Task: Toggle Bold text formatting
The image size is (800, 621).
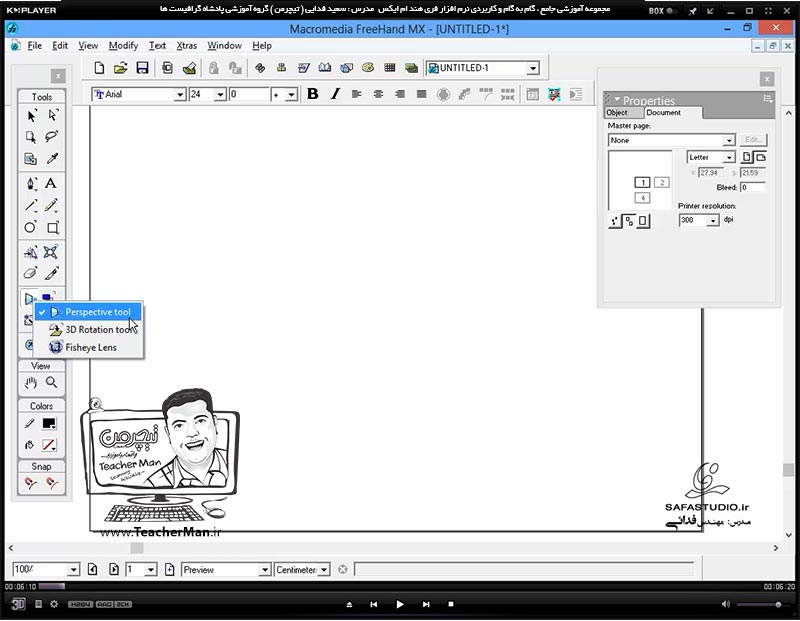Action: [x=313, y=94]
